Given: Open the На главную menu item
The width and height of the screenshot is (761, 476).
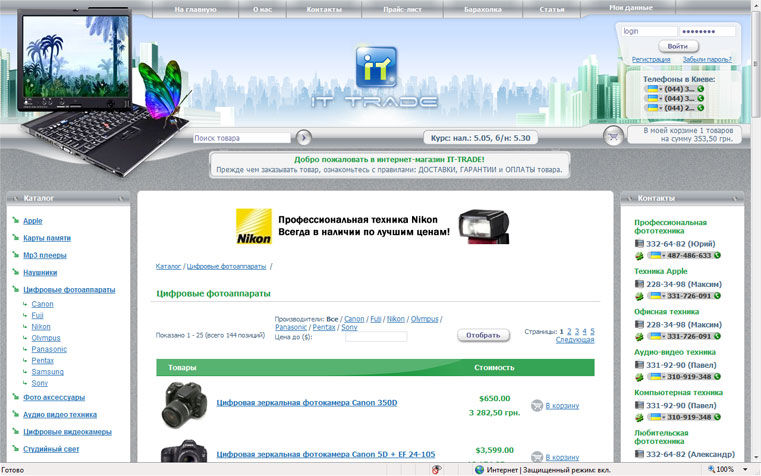Looking at the screenshot, I should click(196, 9).
